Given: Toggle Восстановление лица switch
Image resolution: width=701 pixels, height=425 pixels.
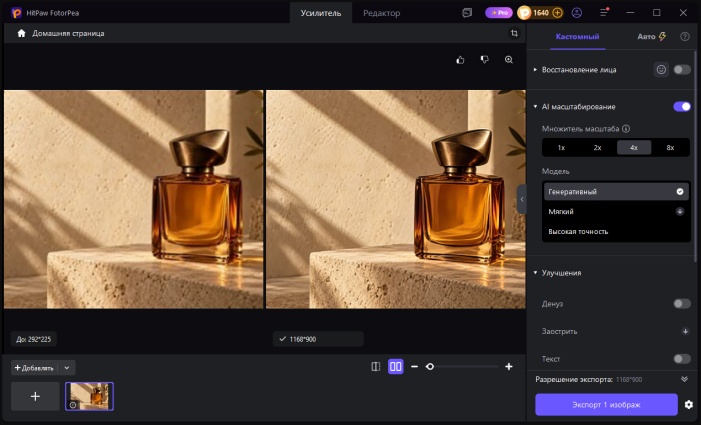Looking at the screenshot, I should [682, 70].
